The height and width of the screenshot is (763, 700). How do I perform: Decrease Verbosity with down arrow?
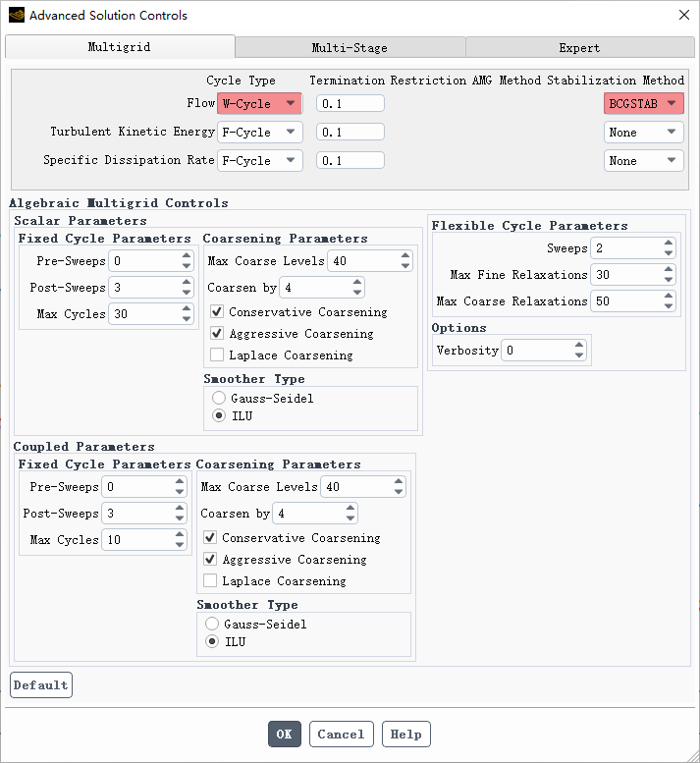[579, 354]
